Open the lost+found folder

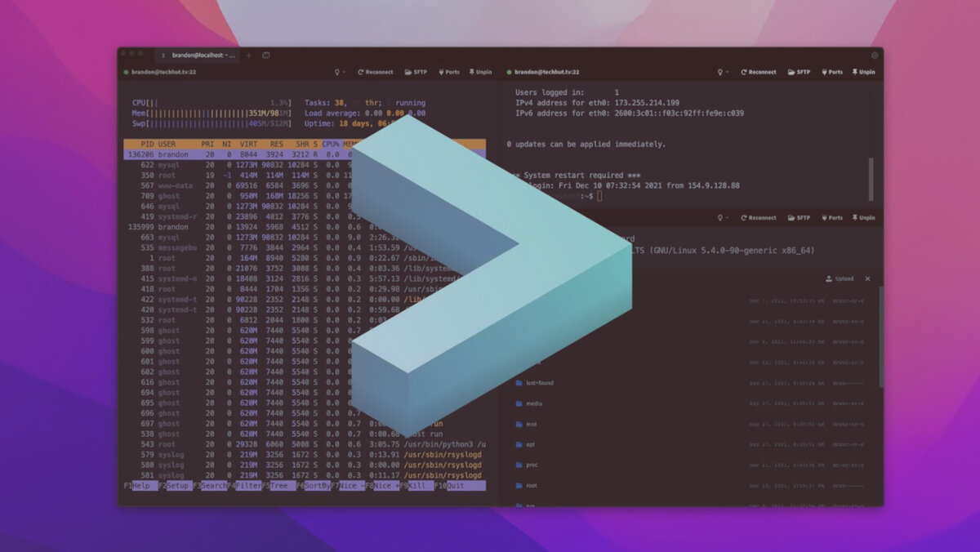[x=534, y=383]
